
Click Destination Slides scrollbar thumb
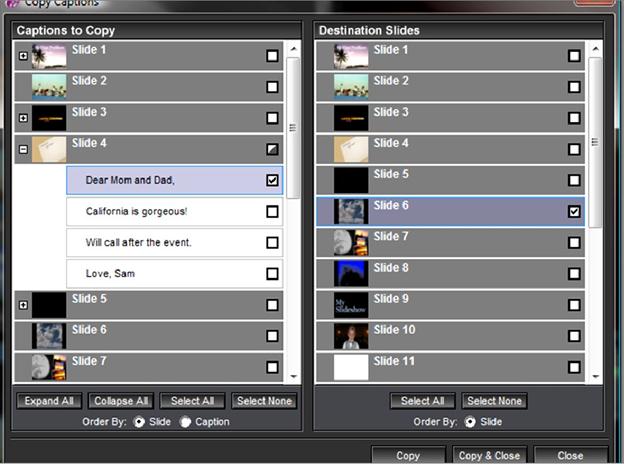click(595, 142)
